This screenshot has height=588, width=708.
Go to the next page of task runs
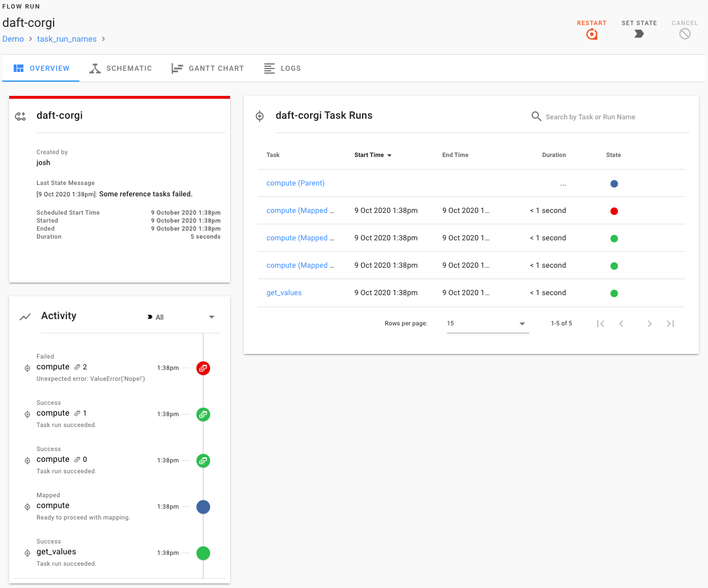click(x=649, y=324)
